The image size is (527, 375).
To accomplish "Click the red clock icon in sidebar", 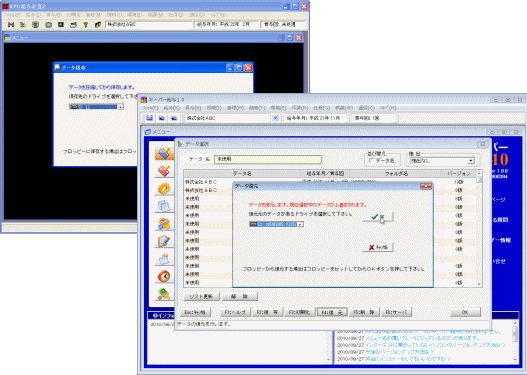I will (164, 276).
